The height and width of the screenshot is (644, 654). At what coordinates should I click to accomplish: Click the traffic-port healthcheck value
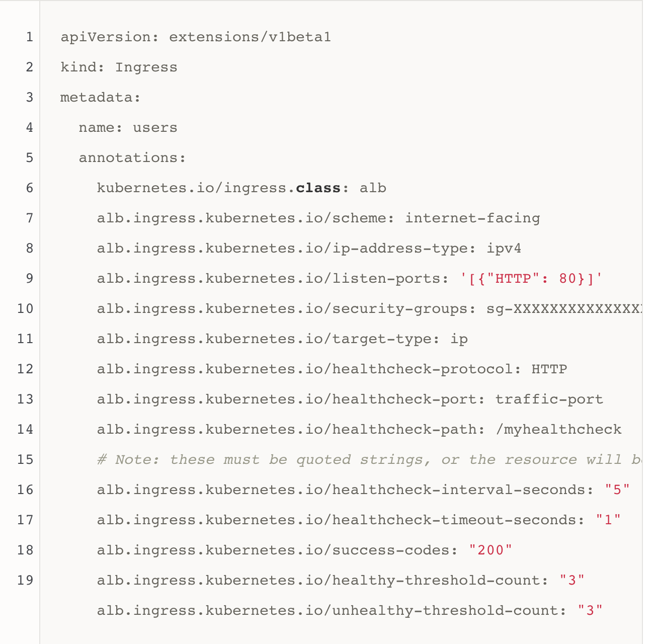549,399
